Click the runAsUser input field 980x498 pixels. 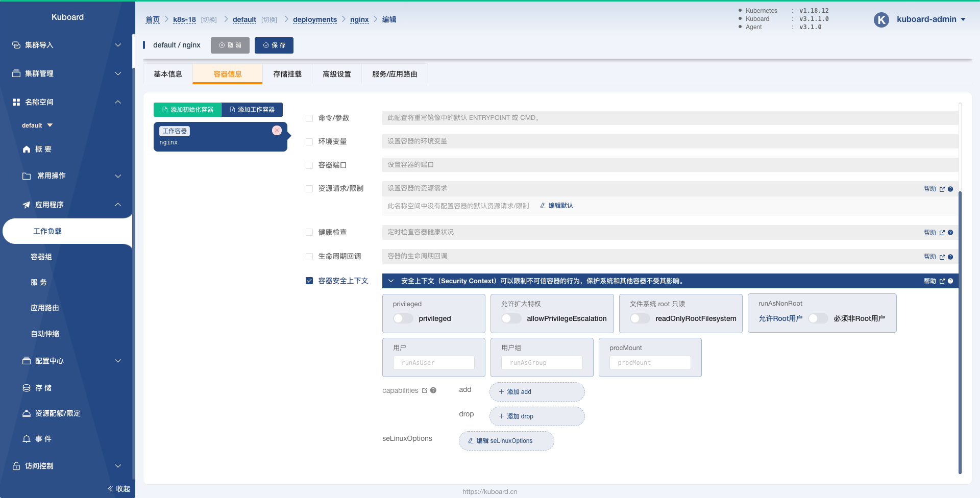pos(434,363)
